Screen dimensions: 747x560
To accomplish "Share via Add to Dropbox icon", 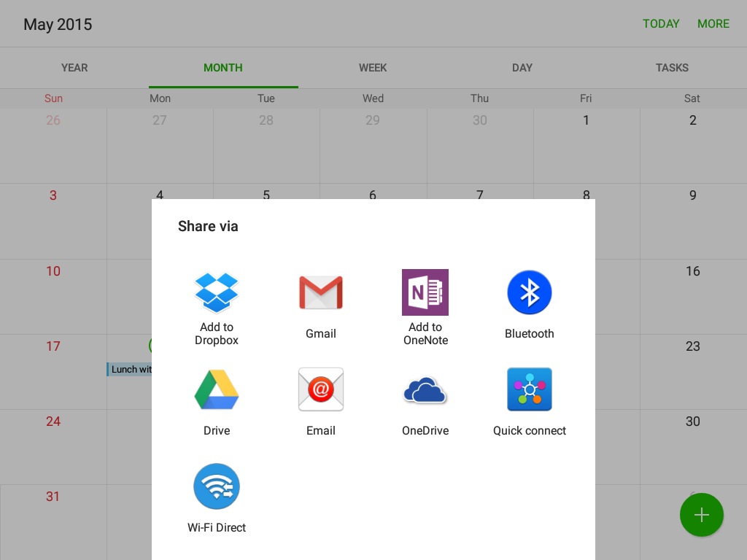I will (216, 292).
